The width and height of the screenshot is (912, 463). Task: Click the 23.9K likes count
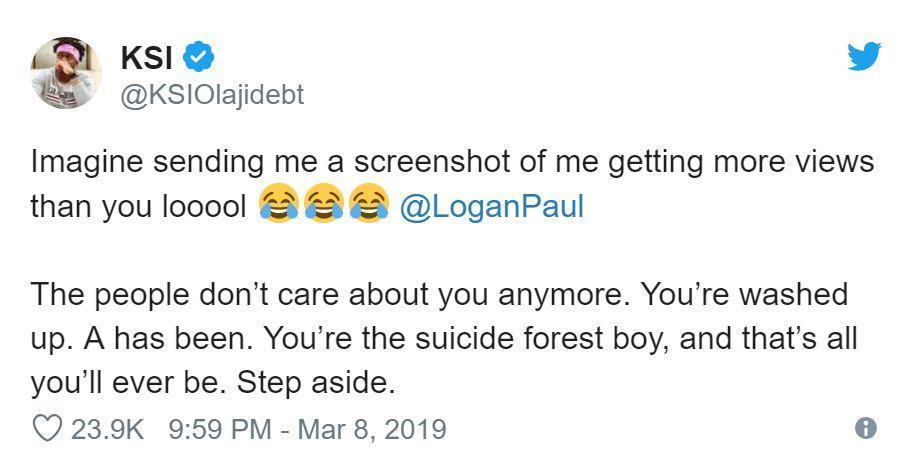click(x=108, y=430)
